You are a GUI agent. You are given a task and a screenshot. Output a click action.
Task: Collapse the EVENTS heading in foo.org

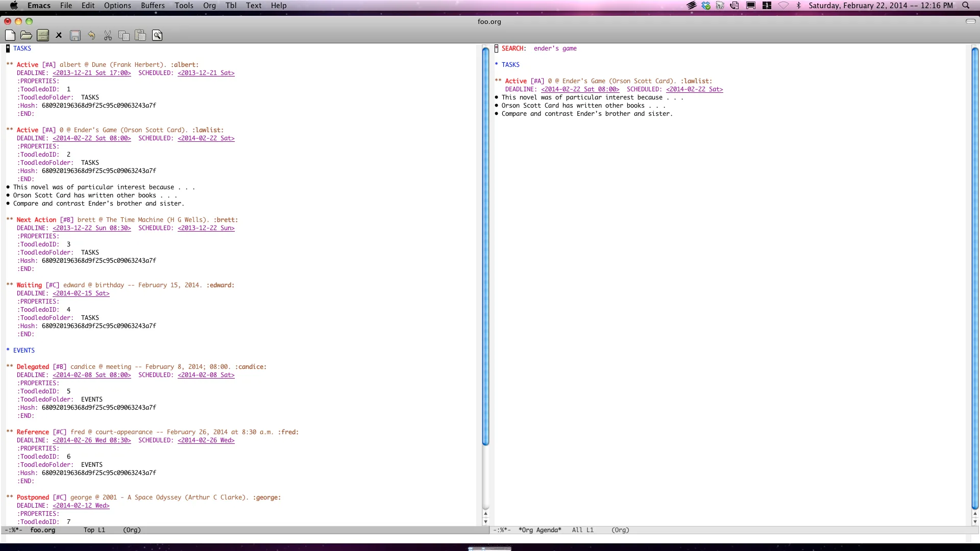23,350
